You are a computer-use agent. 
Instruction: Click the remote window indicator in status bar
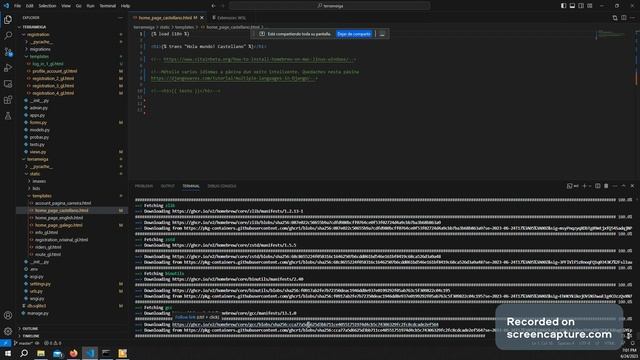coord(5,343)
